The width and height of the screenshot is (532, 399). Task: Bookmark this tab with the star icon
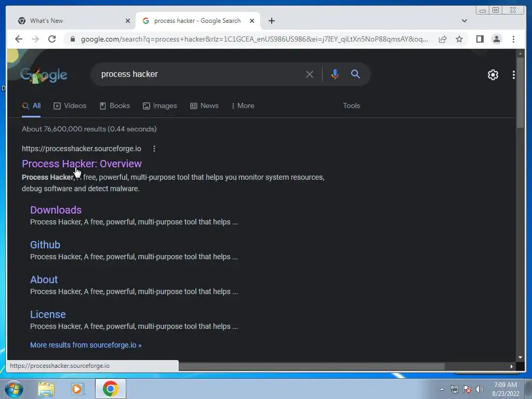[x=459, y=39]
